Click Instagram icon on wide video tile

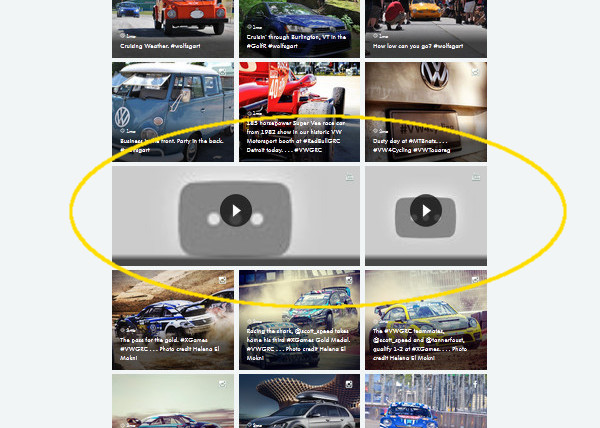tap(350, 177)
